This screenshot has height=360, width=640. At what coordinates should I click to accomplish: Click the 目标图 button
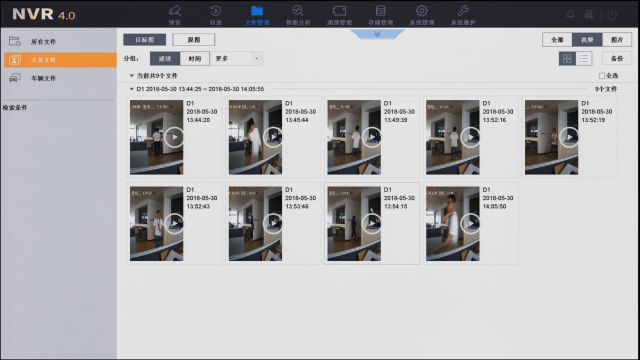click(x=144, y=40)
